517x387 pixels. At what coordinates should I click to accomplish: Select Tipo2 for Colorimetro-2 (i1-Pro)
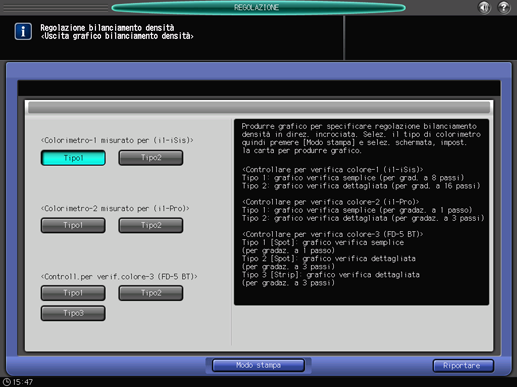(151, 225)
